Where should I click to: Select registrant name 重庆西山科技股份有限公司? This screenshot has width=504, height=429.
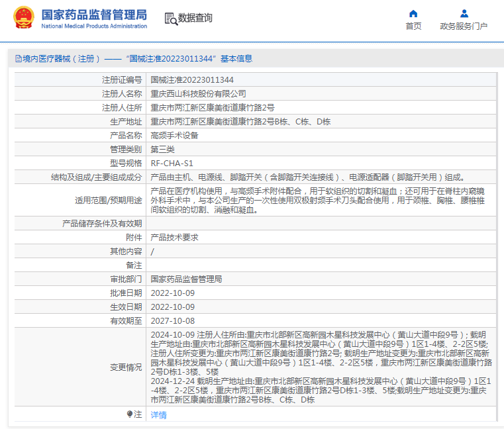point(198,93)
